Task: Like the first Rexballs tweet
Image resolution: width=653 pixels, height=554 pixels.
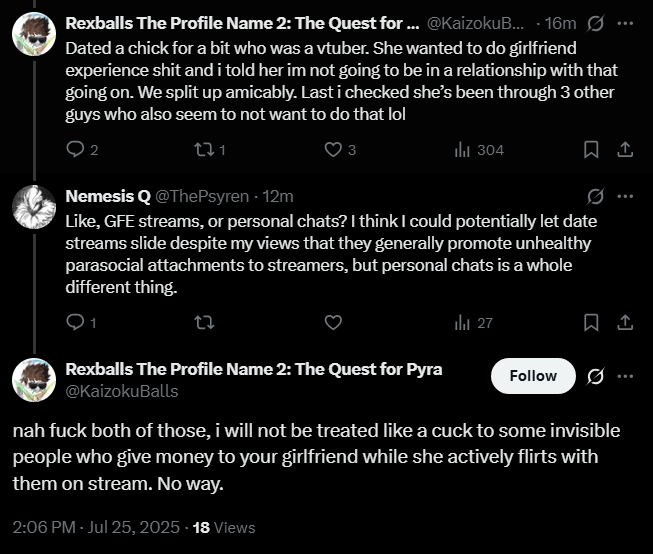Action: (334, 149)
